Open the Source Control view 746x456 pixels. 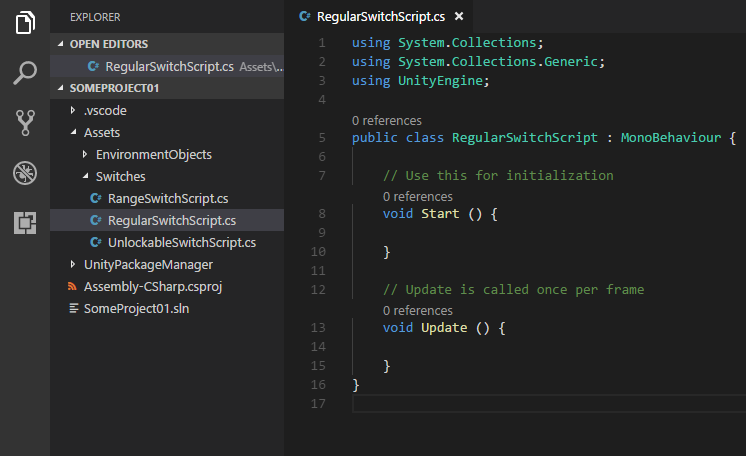(x=25, y=123)
